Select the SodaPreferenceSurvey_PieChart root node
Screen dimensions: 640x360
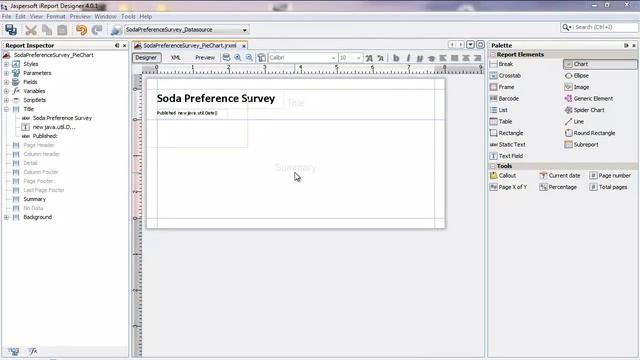[53, 55]
